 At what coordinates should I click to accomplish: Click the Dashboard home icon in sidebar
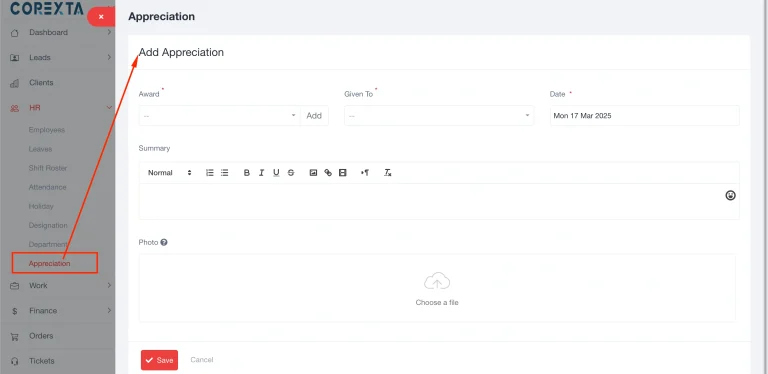tap(15, 33)
